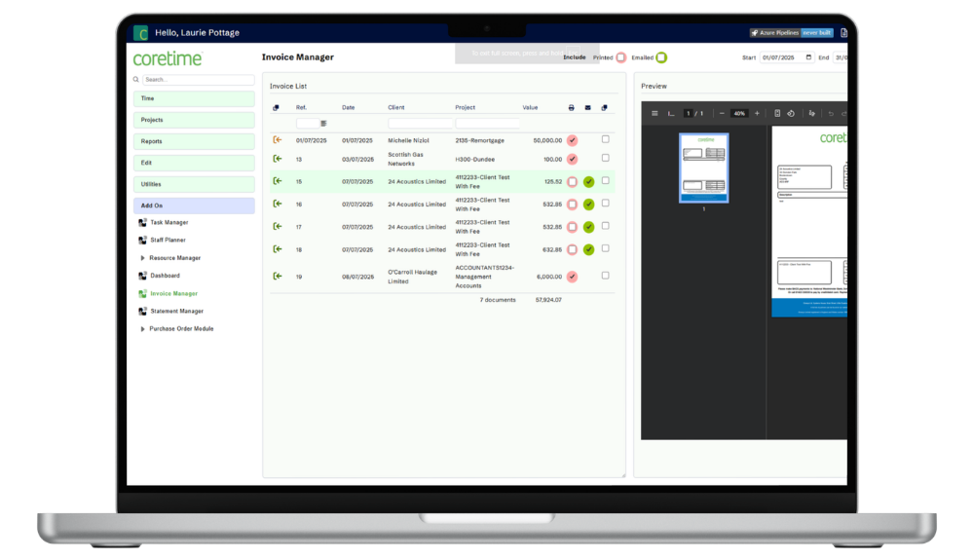The height and width of the screenshot is (560, 974).
Task: Expand the Projects menu section
Action: [x=194, y=120]
